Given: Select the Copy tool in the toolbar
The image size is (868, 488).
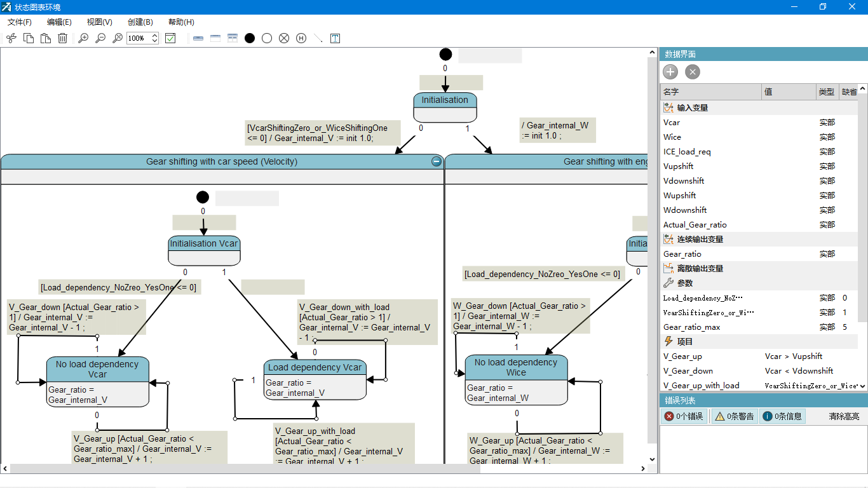Looking at the screenshot, I should coord(28,38).
